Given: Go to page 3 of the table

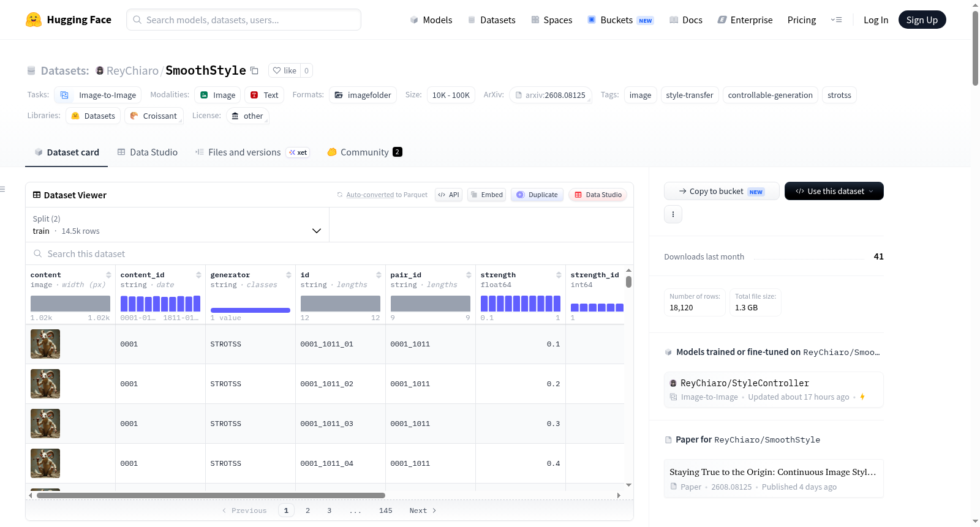Looking at the screenshot, I should pos(329,510).
